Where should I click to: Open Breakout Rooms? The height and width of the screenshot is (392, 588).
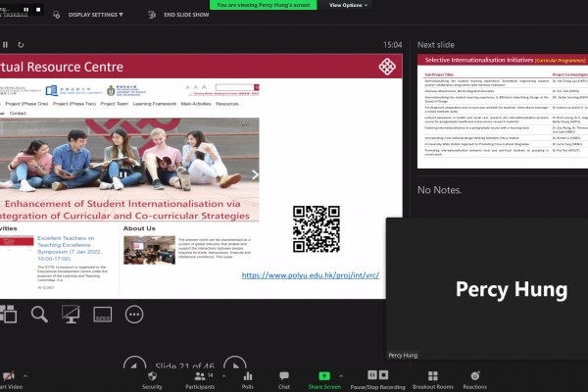(433, 380)
